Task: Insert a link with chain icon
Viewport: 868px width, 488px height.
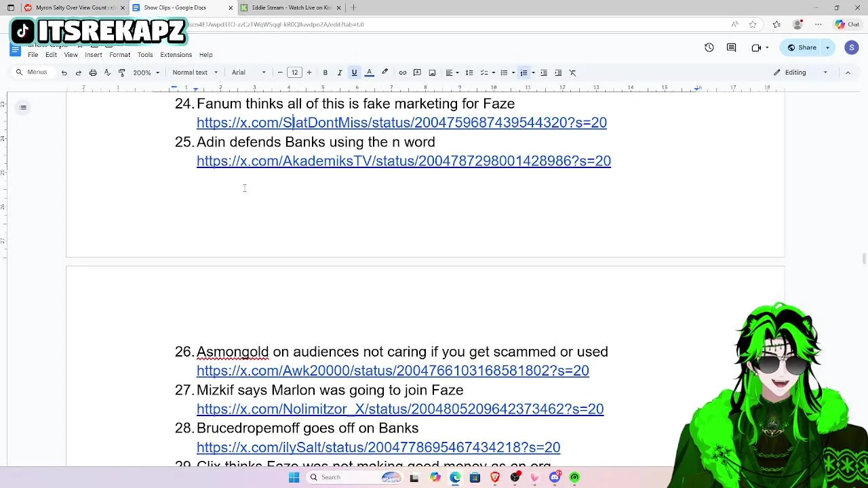Action: tap(403, 73)
